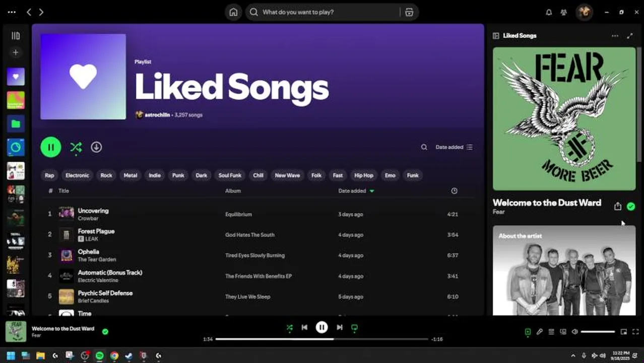Mute the Spotify volume speaker icon
The height and width of the screenshot is (363, 644).
[x=575, y=332]
